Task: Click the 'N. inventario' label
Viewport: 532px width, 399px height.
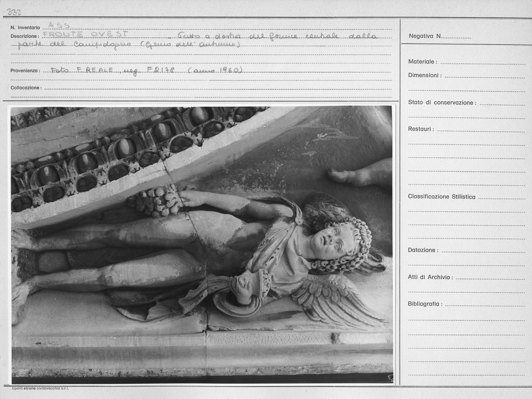Action: (x=25, y=28)
